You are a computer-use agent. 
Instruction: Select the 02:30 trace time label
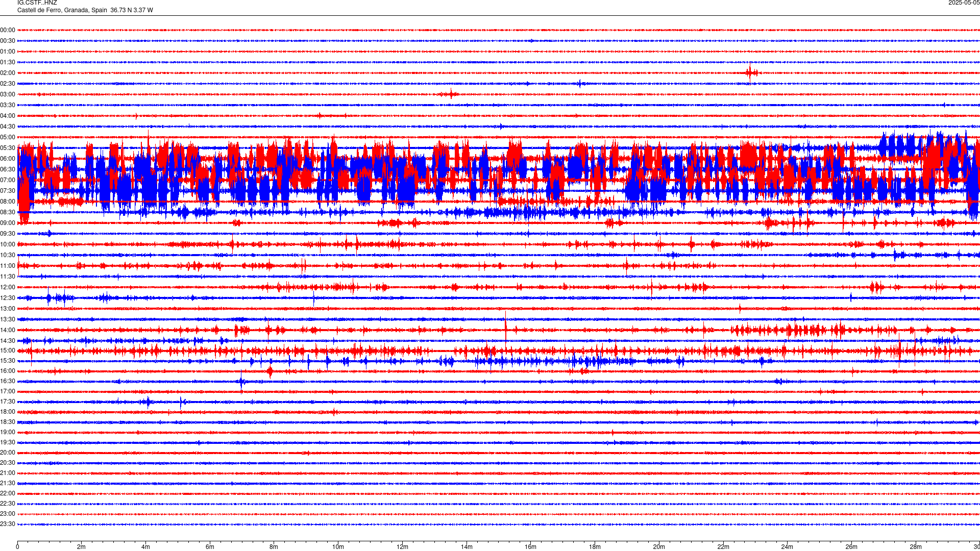(8, 84)
